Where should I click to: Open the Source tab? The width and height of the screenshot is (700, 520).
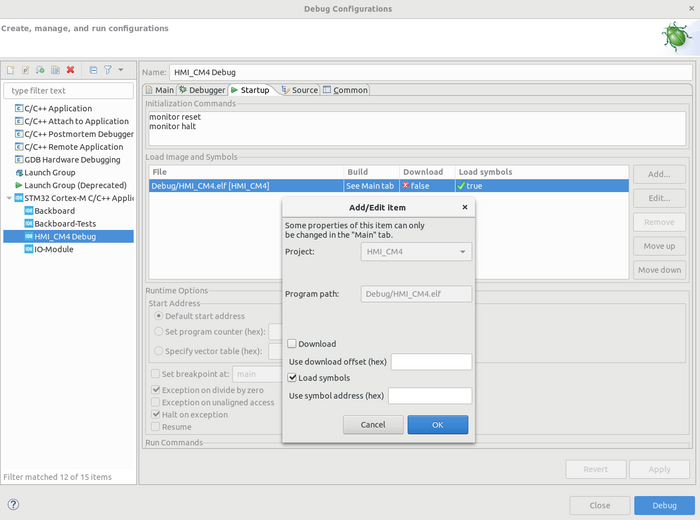point(299,90)
